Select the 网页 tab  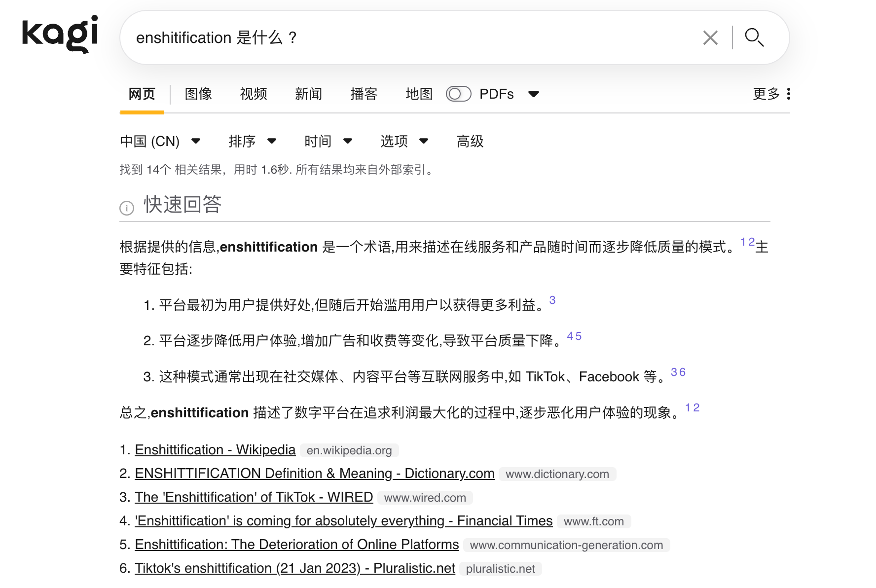coord(142,94)
